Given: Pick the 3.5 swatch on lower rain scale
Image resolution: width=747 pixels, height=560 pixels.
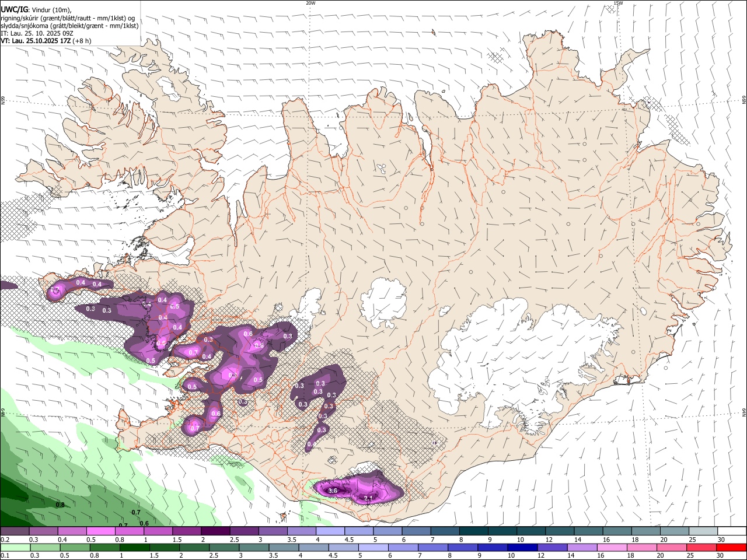Looking at the screenshot, I should (282, 548).
